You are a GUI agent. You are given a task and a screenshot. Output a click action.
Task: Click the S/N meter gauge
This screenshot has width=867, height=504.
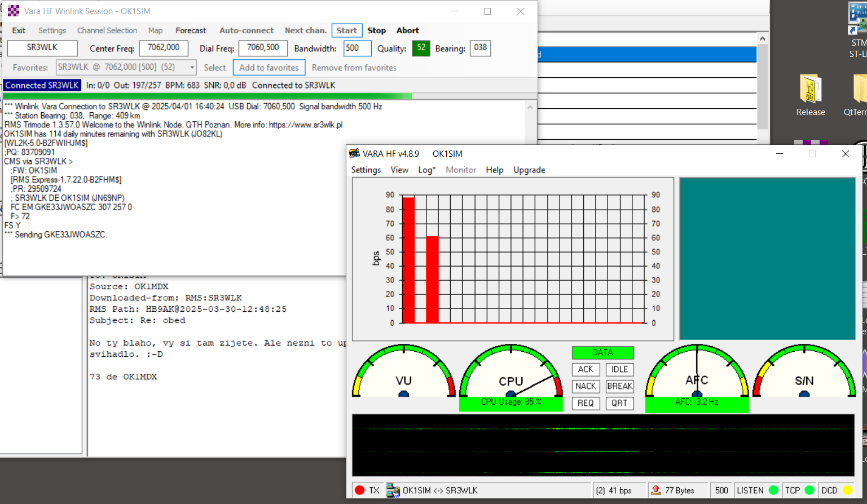tap(804, 371)
